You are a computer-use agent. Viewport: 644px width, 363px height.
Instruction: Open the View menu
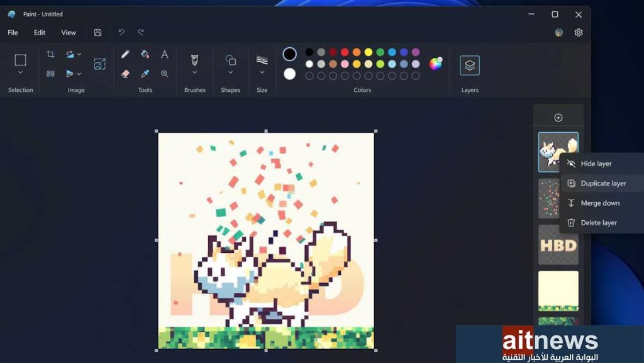69,33
